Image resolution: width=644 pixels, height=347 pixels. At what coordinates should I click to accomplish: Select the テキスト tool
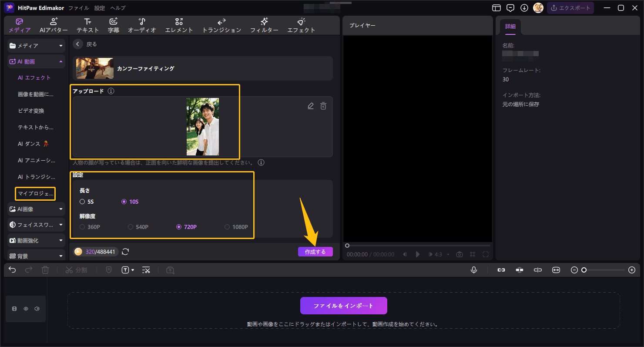tap(87, 25)
